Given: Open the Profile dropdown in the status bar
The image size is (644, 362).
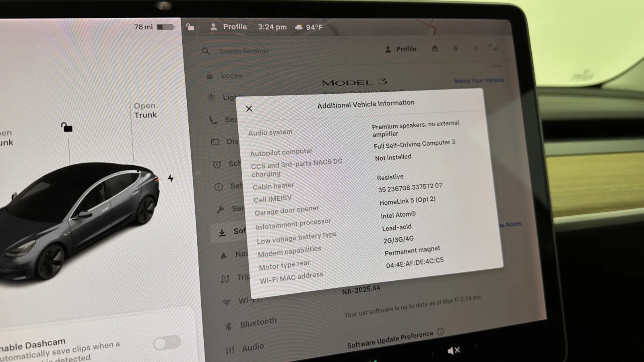Looking at the screenshot, I should pos(229,27).
